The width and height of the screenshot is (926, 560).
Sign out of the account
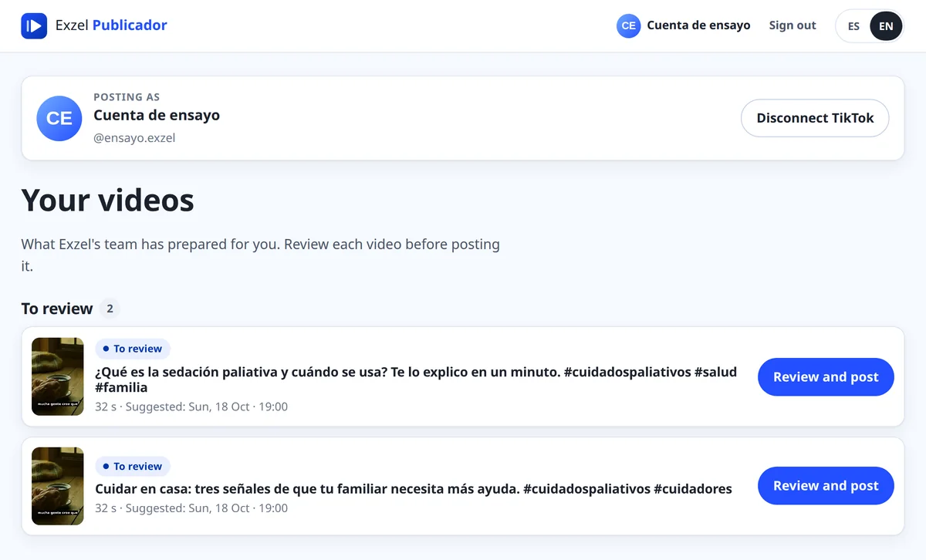(793, 25)
